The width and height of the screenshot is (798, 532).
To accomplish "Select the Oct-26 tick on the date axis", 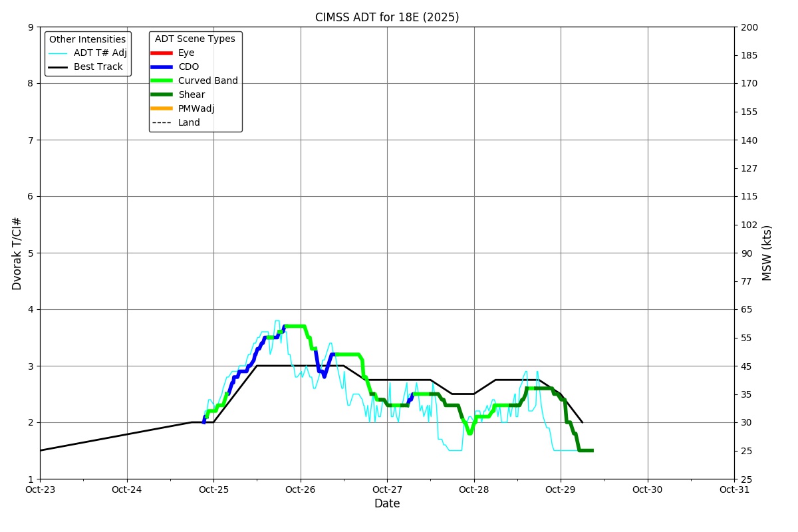I will pyautogui.click(x=301, y=490).
